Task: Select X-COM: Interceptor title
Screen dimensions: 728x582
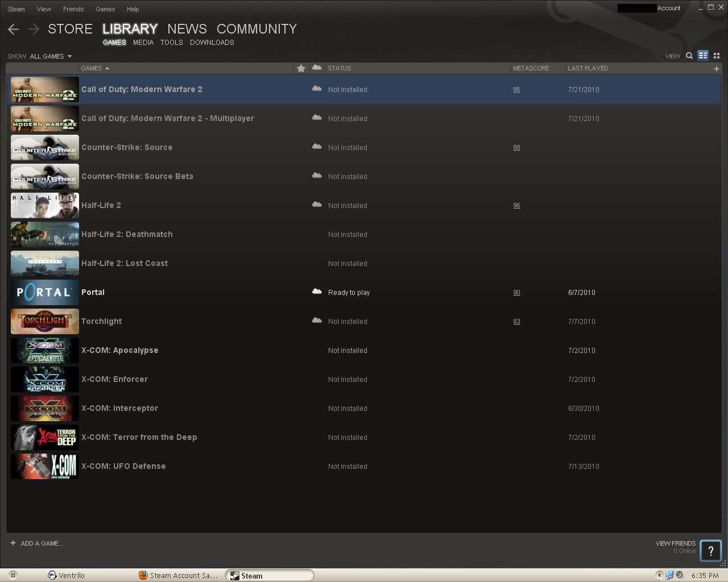Action: click(x=119, y=408)
